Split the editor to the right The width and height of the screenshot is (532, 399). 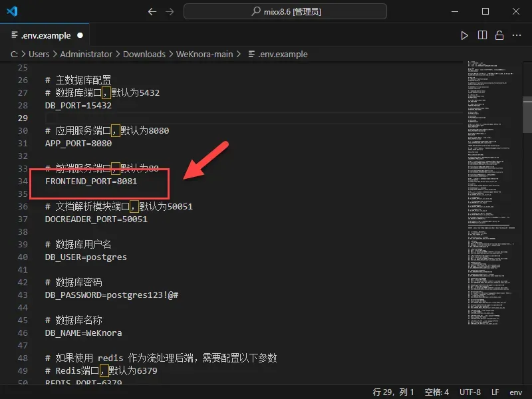coord(482,35)
